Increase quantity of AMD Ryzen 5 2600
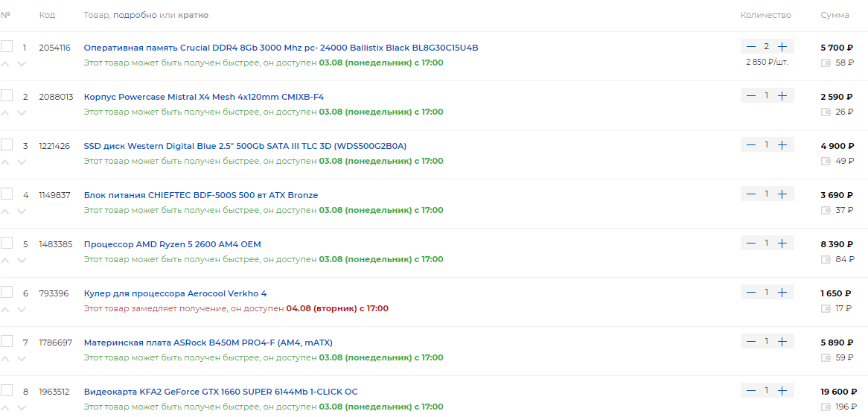This screenshot has width=868, height=417. [782, 243]
